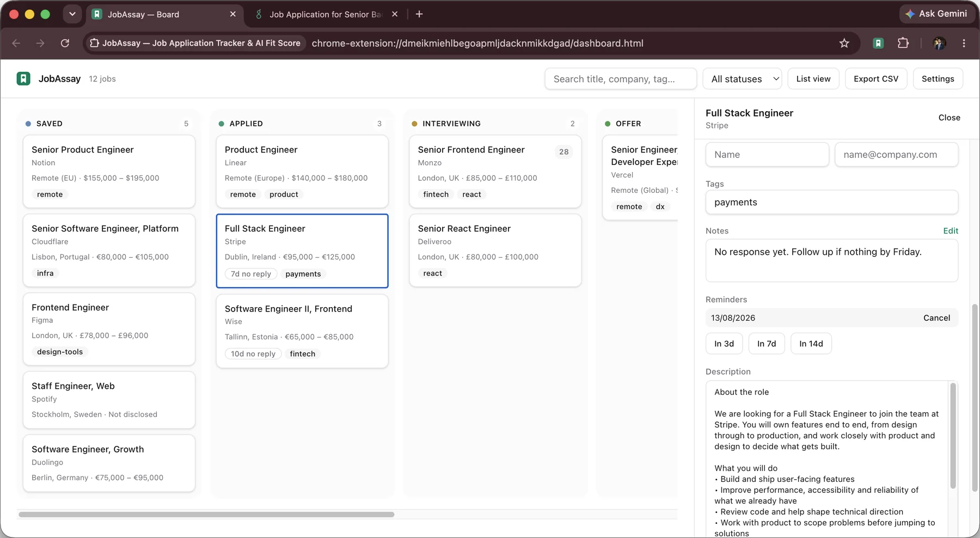Click the JobAssay logo icon in header
The height and width of the screenshot is (538, 980).
click(23, 79)
